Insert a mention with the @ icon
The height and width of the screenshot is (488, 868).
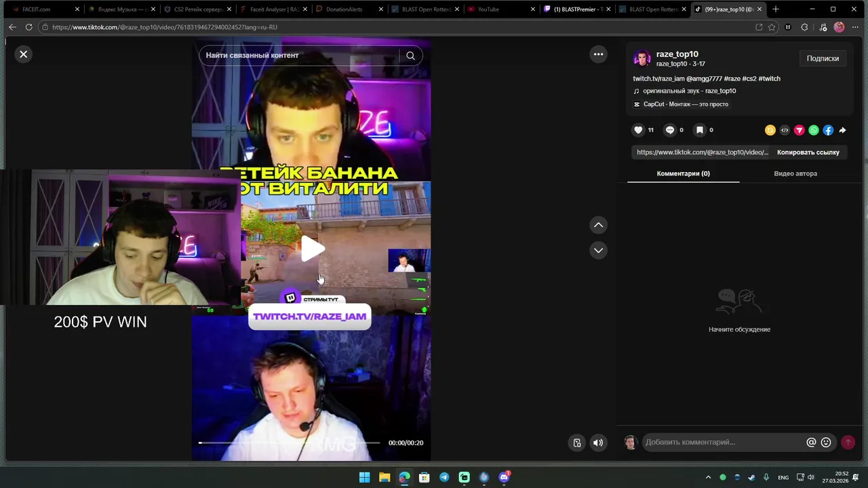(x=811, y=442)
